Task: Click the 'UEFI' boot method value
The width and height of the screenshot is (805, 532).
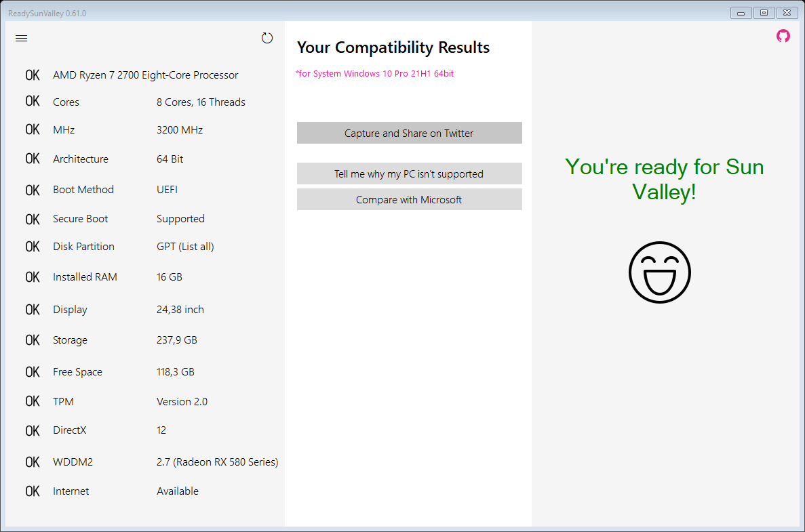Action: [x=167, y=190]
